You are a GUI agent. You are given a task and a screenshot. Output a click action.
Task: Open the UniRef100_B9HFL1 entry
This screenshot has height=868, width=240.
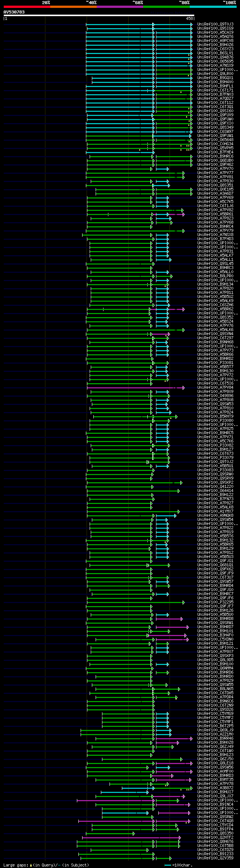coord(215,86)
